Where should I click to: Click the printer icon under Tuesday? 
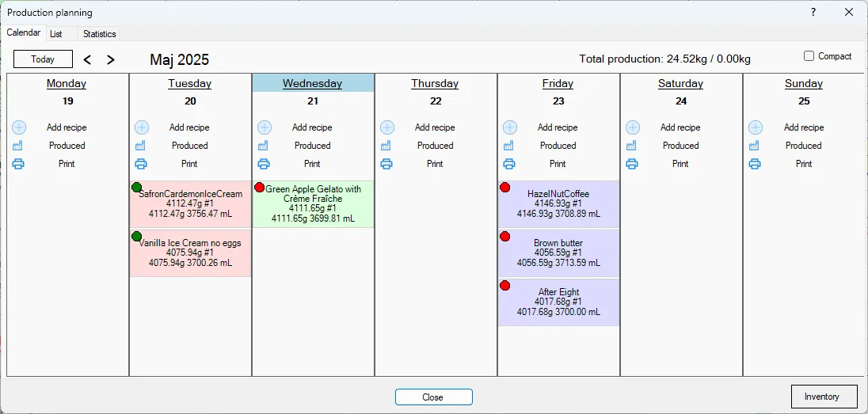[x=141, y=164]
